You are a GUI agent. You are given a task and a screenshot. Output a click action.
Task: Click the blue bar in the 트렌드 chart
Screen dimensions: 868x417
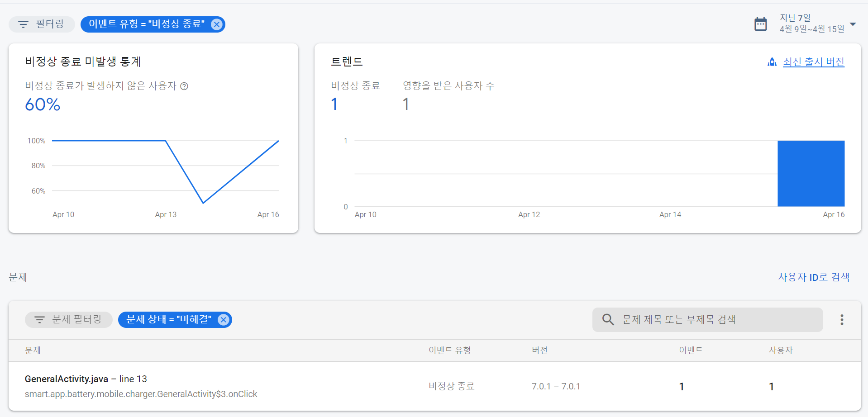tap(811, 174)
